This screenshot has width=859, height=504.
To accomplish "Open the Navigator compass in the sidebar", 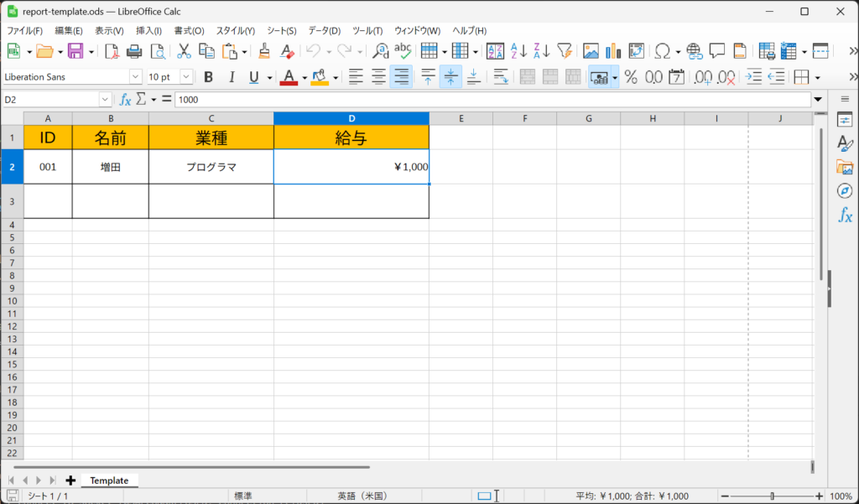I will point(845,191).
